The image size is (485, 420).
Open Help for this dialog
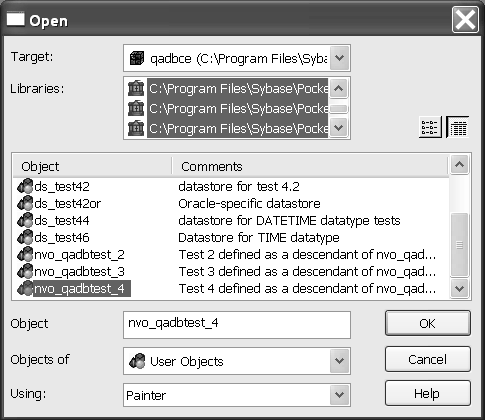click(x=428, y=393)
